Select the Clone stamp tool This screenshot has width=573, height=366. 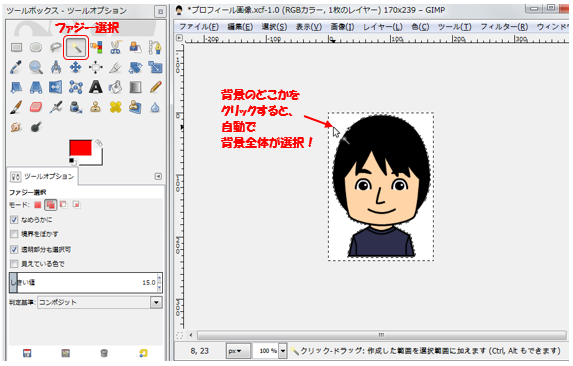[96, 107]
